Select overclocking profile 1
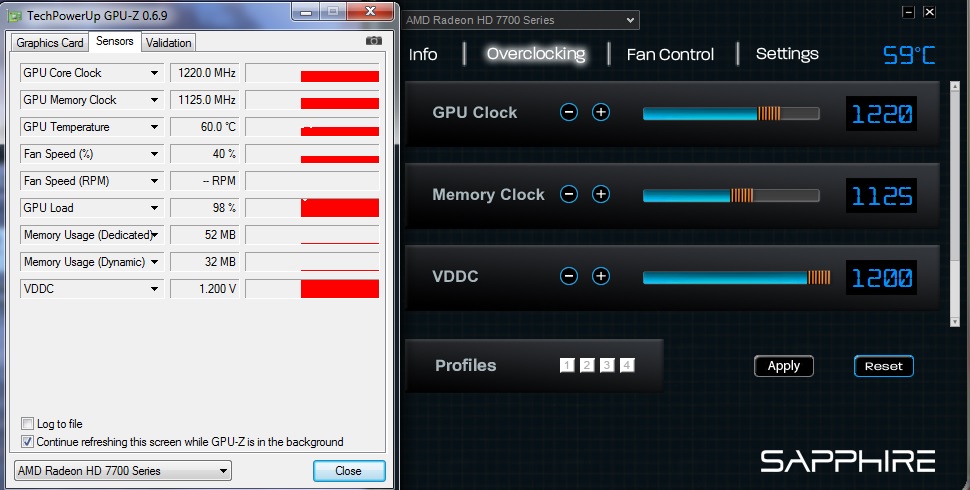 (567, 365)
